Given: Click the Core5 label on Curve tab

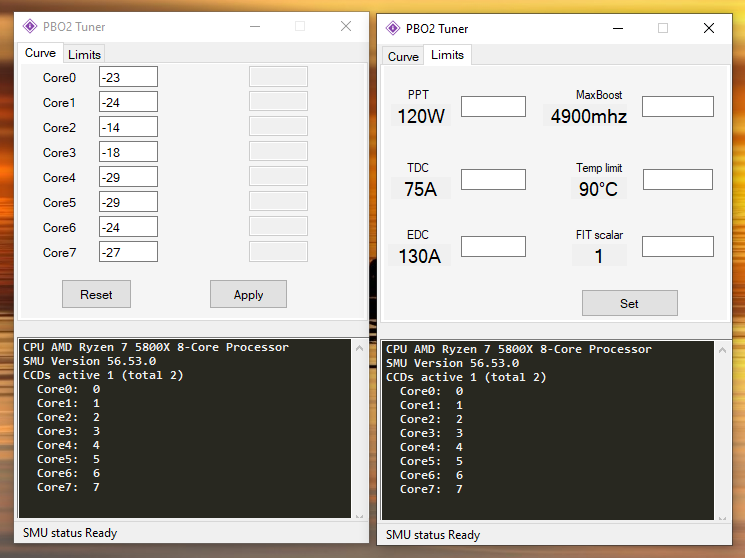Looking at the screenshot, I should (x=59, y=202).
